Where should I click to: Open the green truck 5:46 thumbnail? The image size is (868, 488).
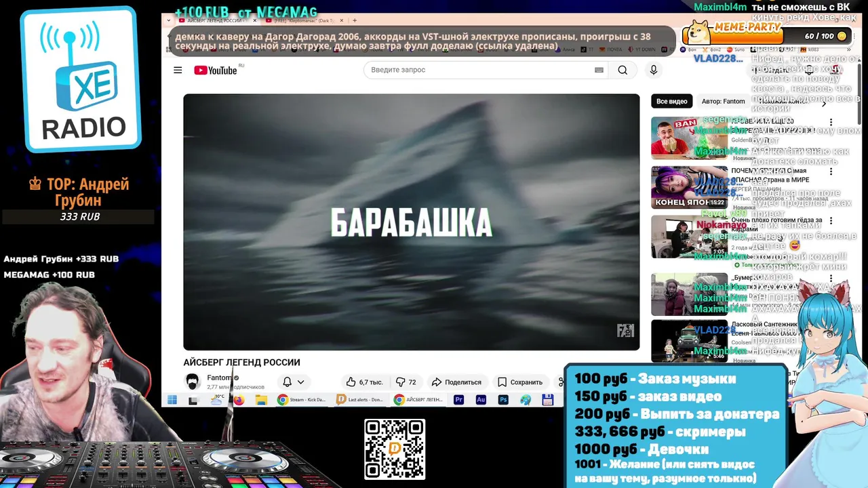tap(689, 340)
